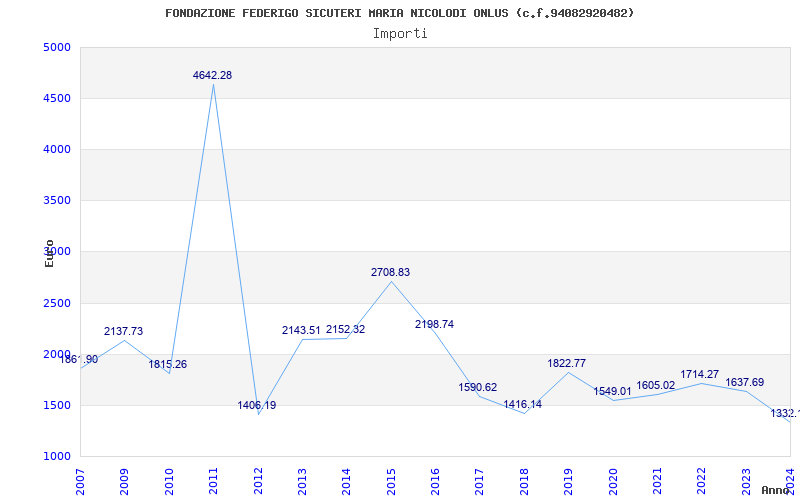Click the 1549.01 value label
The height and width of the screenshot is (500, 800).
tap(612, 392)
